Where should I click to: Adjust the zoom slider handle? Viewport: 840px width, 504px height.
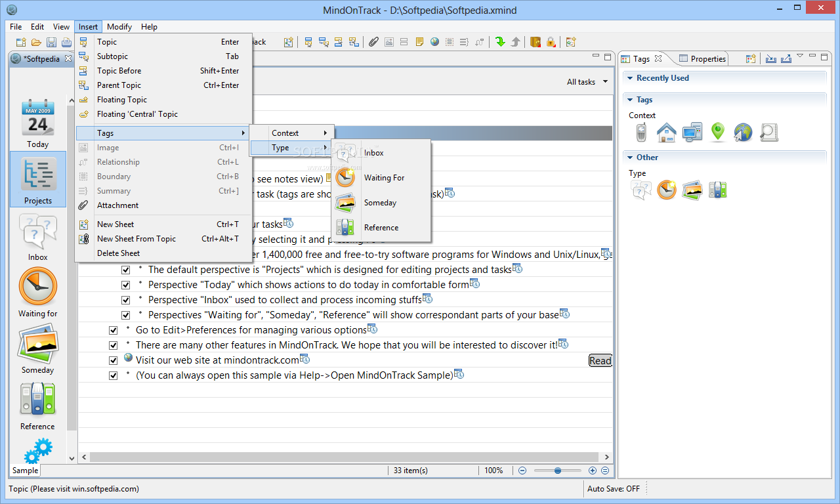click(x=557, y=471)
